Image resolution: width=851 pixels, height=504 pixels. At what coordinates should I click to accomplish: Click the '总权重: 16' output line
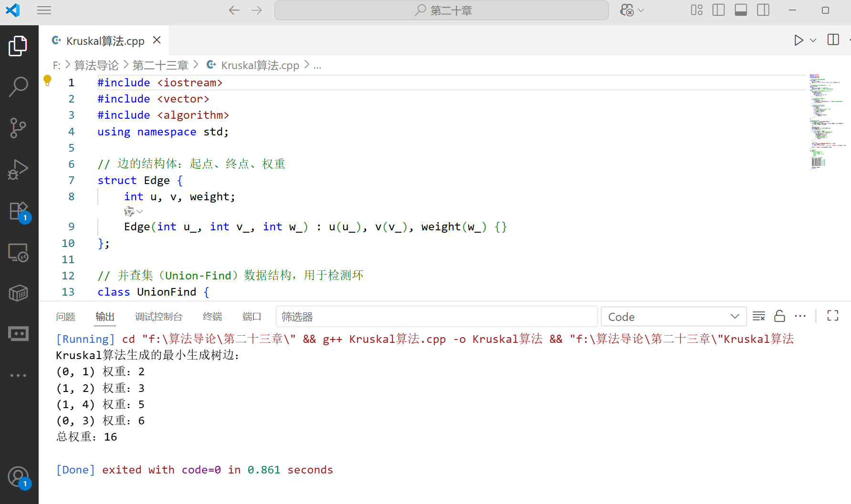coord(86,437)
